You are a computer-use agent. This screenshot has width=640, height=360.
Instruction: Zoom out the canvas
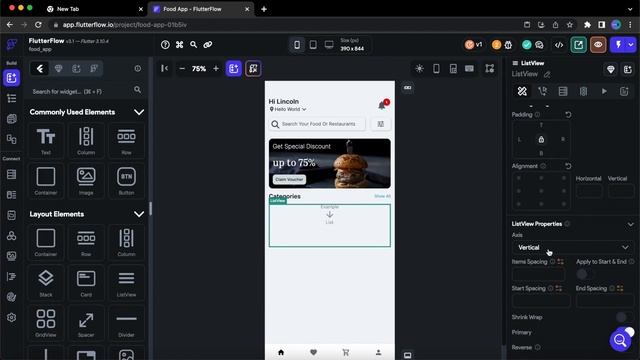[182, 69]
